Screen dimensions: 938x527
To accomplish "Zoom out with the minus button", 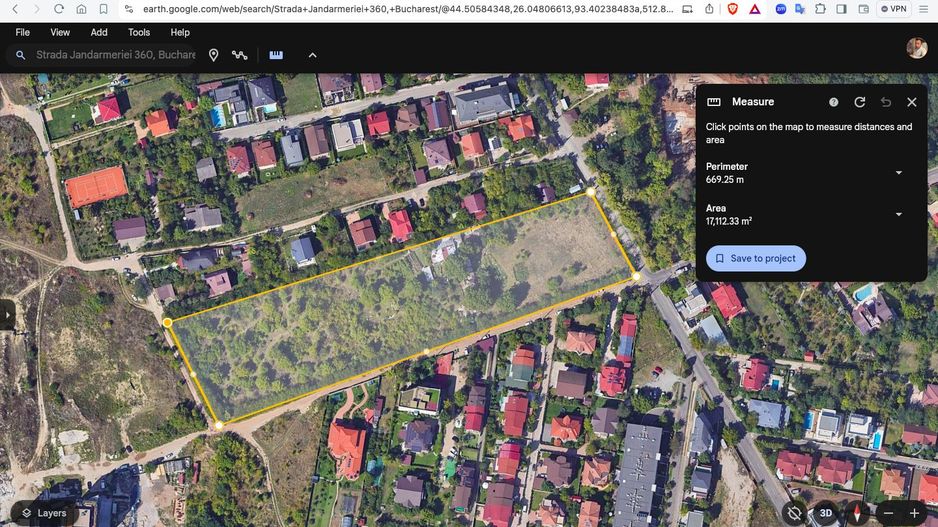I will tap(888, 513).
